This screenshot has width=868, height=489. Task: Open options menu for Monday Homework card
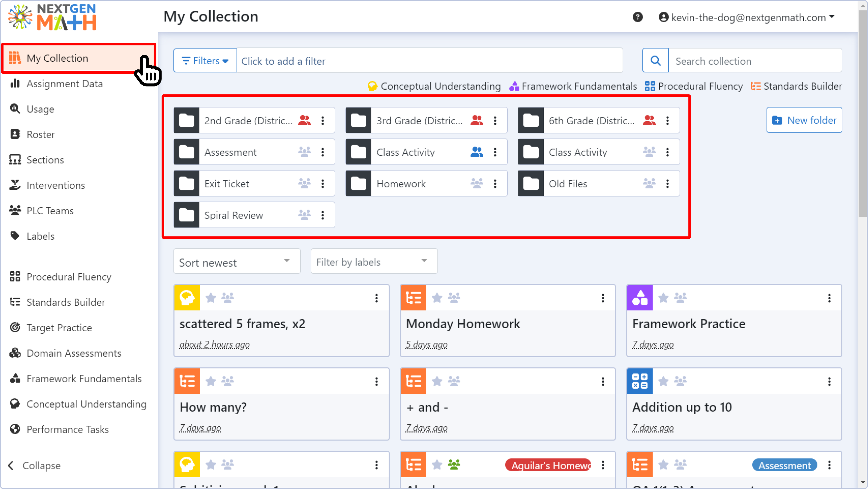(x=603, y=298)
